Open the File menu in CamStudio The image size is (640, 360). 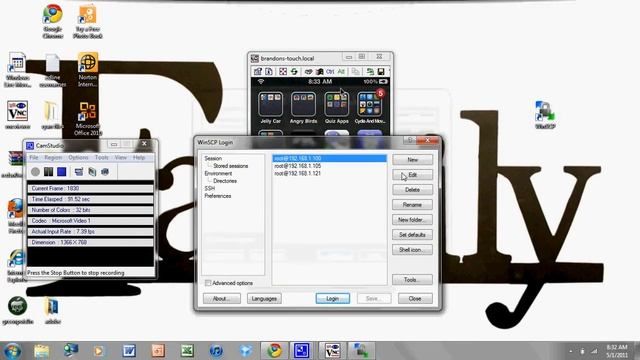coord(34,158)
